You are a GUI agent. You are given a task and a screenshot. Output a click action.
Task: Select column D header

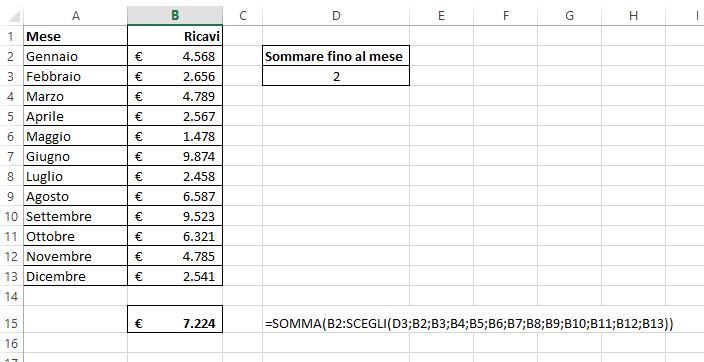(x=336, y=15)
